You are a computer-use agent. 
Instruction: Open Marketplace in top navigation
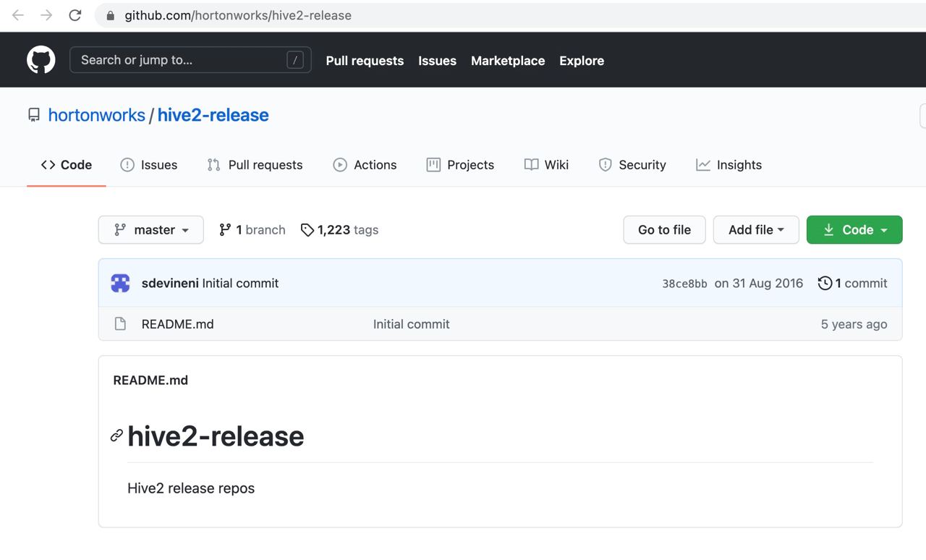coord(508,61)
